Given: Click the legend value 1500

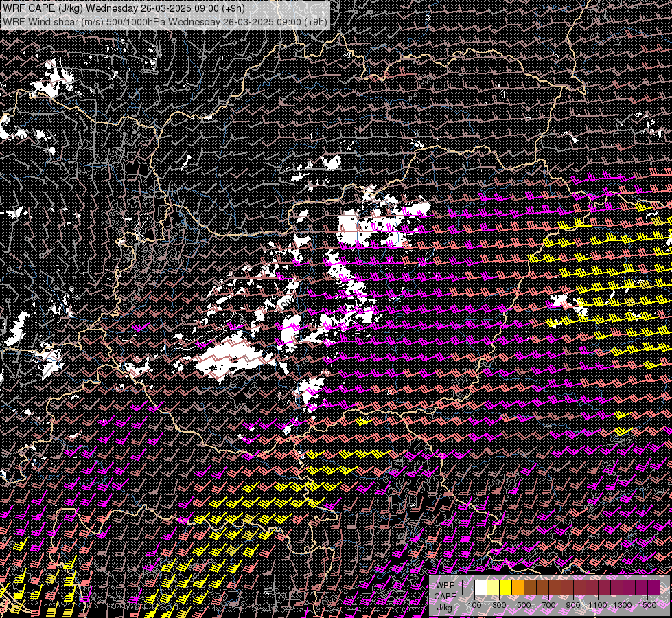Looking at the screenshot, I should pos(647,605).
